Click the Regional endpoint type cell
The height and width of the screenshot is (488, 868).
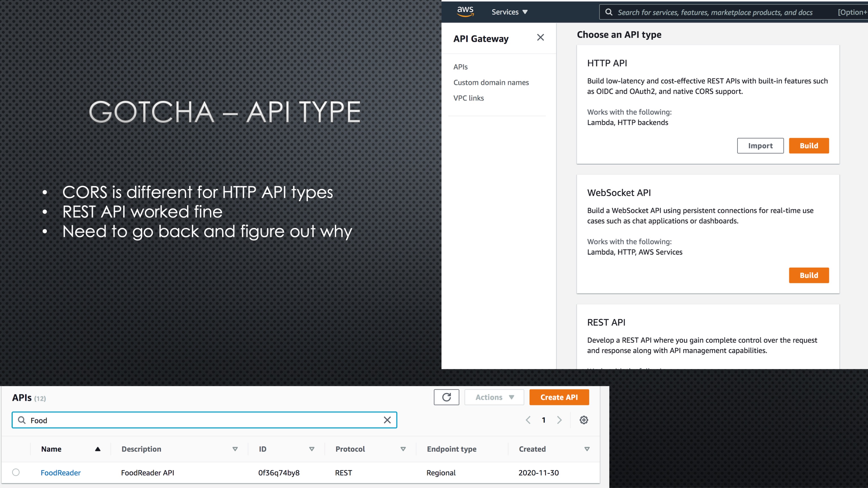(441, 472)
